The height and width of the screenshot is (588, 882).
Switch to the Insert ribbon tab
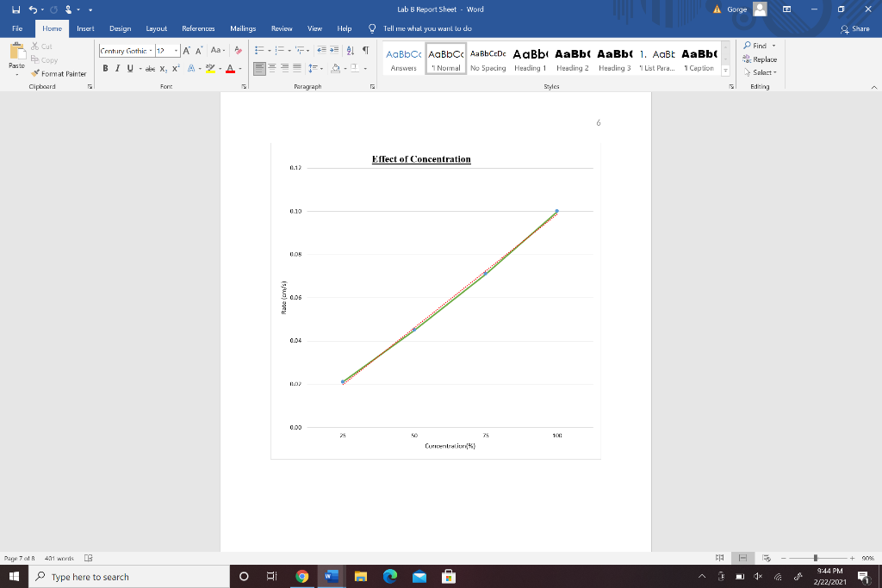pos(85,28)
